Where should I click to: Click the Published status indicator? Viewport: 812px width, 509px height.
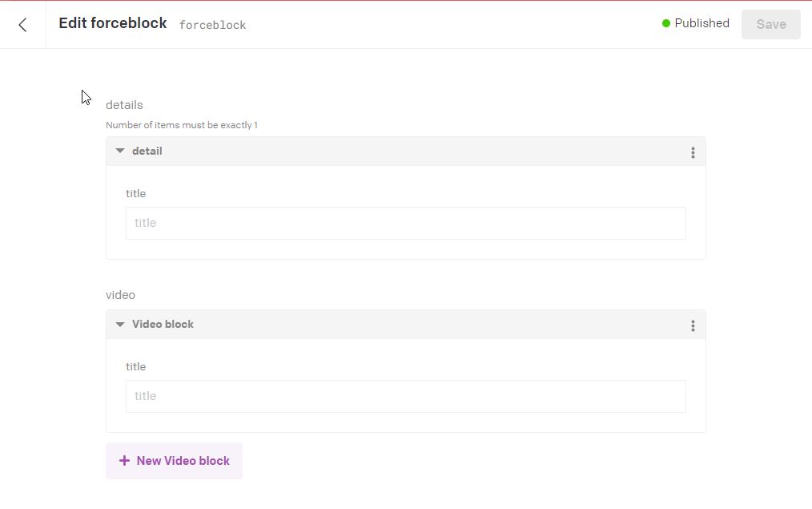coord(695,23)
